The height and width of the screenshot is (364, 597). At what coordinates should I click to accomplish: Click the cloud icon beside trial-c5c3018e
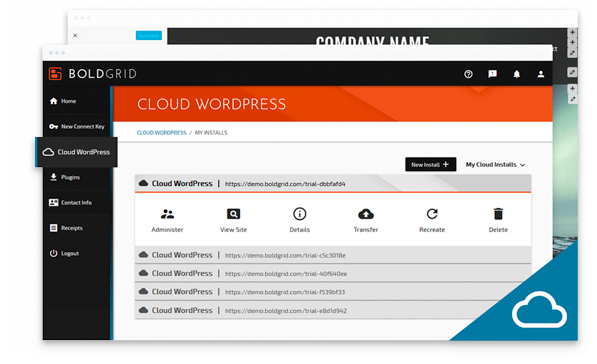point(144,255)
